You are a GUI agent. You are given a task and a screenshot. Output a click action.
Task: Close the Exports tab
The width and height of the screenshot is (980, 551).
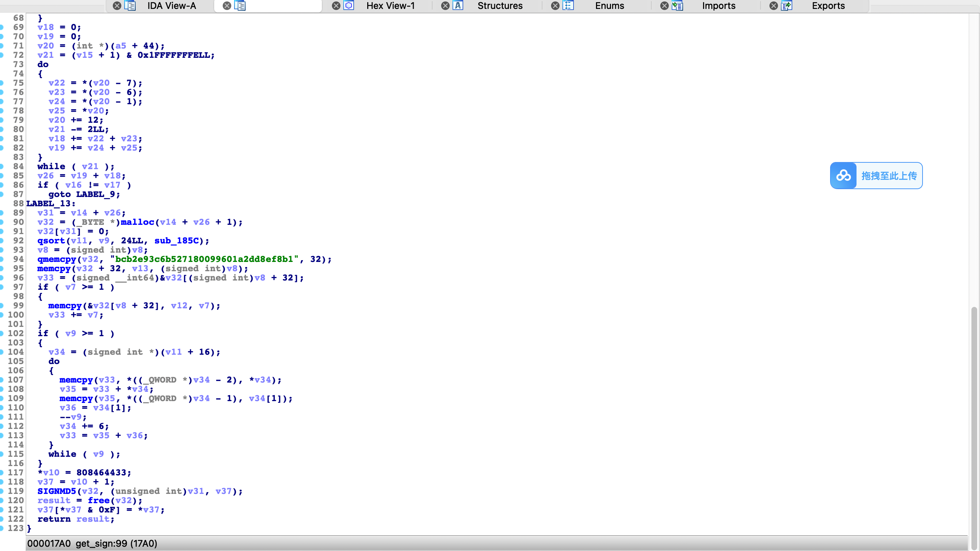click(x=773, y=6)
